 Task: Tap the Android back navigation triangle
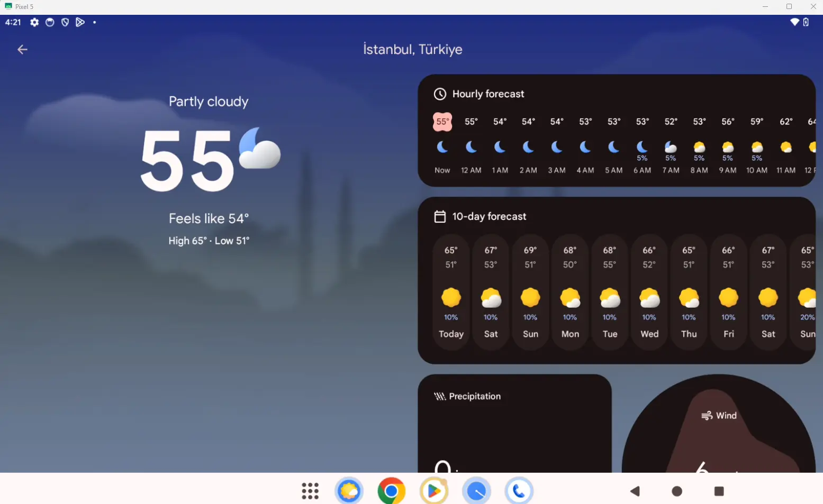(635, 491)
